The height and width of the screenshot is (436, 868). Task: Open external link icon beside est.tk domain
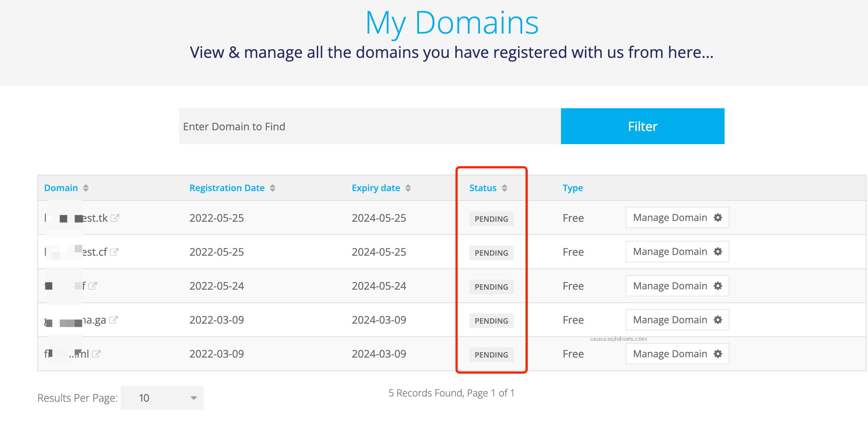115,218
